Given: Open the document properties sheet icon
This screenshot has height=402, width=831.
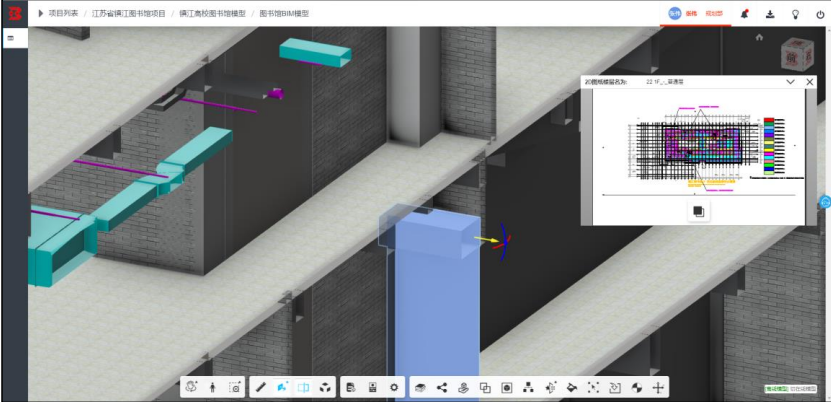Looking at the screenshot, I should [350, 388].
